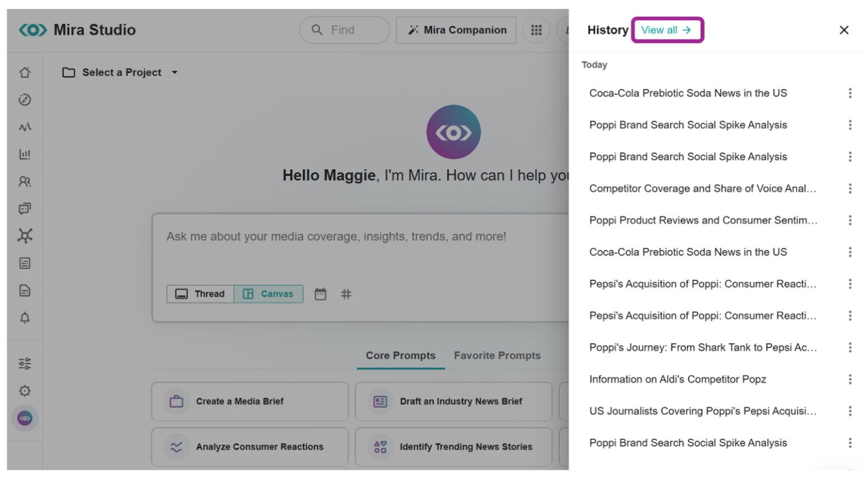Open the sliders filters sidebar icon
This screenshot has height=479, width=868.
25,364
